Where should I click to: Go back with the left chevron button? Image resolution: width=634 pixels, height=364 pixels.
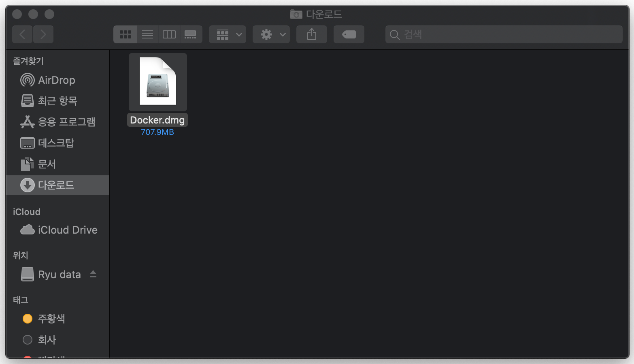tap(23, 34)
